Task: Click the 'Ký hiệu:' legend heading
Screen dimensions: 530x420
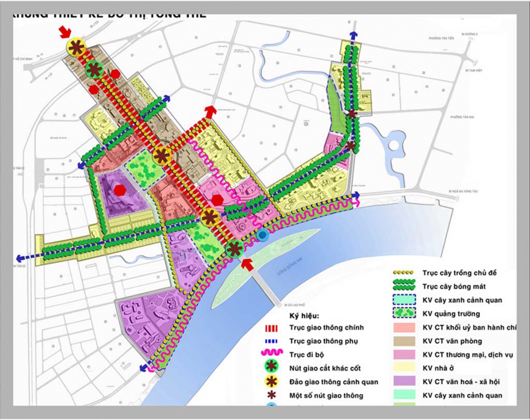Action: tap(304, 316)
